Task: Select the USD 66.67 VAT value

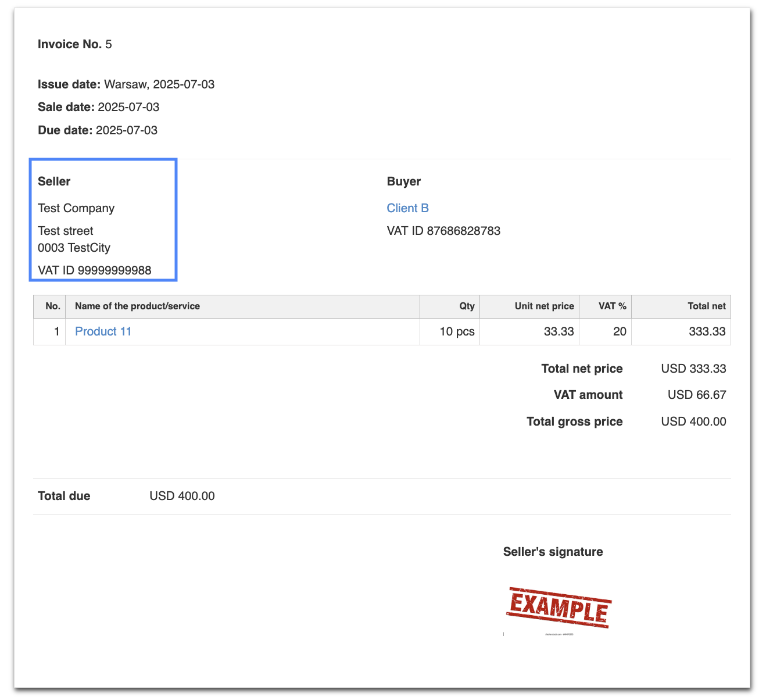Action: click(697, 395)
